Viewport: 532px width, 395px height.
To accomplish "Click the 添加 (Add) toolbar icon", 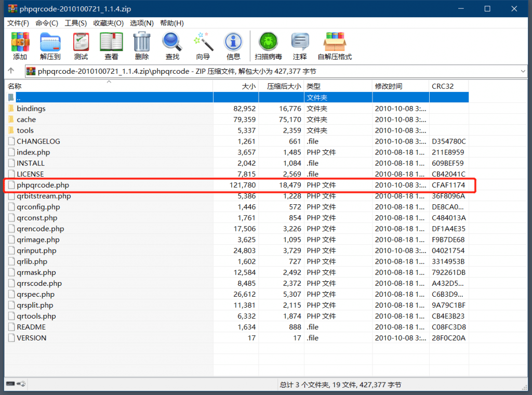I will tap(20, 46).
